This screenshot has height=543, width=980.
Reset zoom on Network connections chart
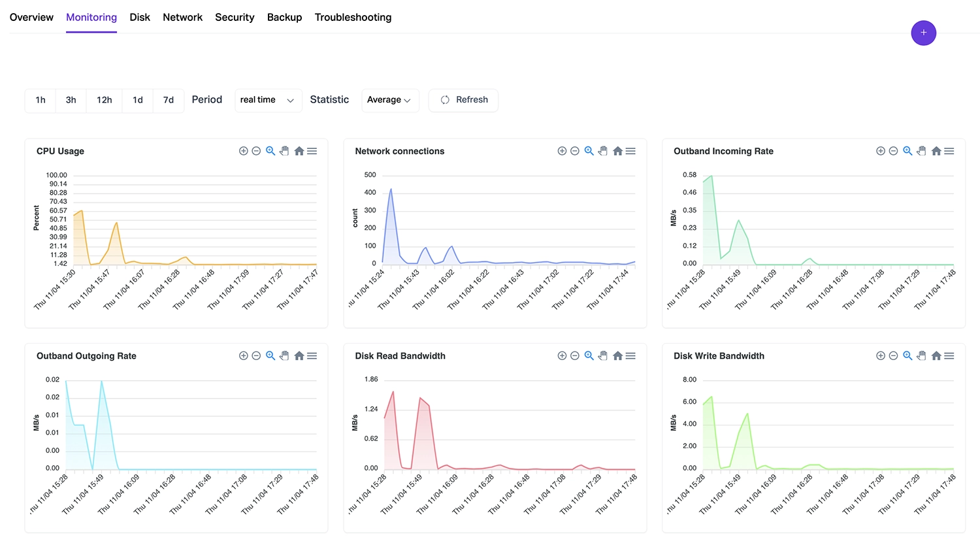point(618,151)
